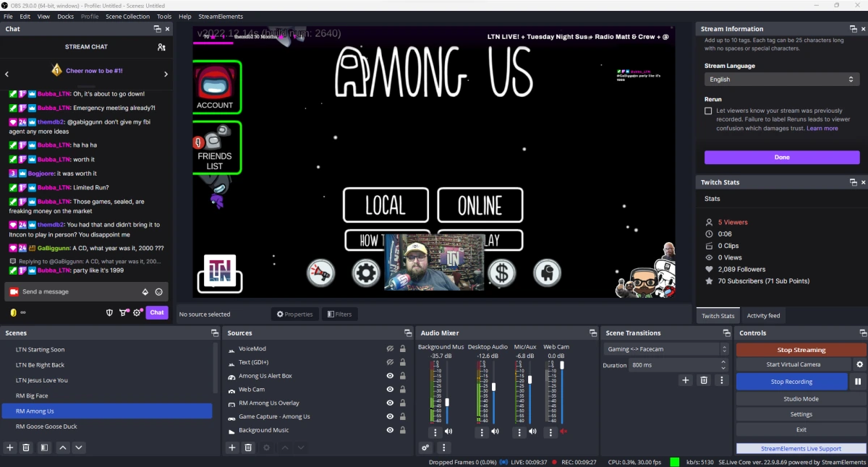This screenshot has height=467, width=868.
Task: Click the Stop Recording button
Action: 792,382
